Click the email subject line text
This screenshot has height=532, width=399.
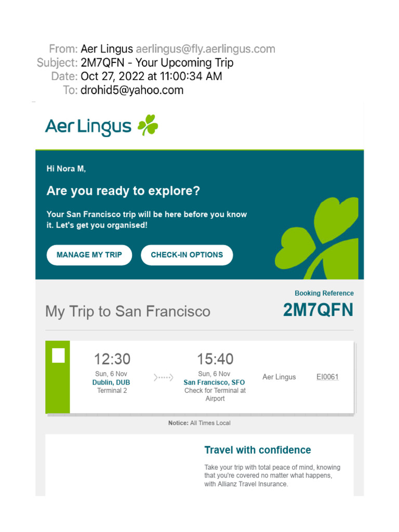157,63
